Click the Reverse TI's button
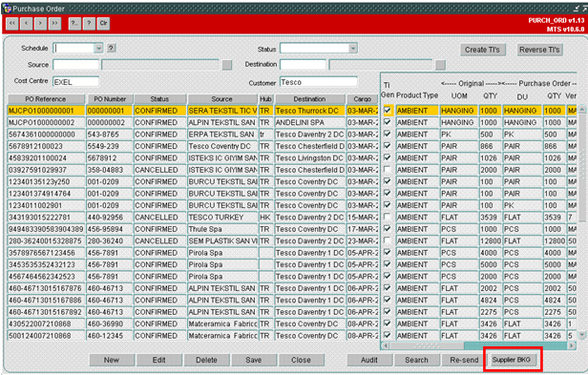 click(x=539, y=50)
